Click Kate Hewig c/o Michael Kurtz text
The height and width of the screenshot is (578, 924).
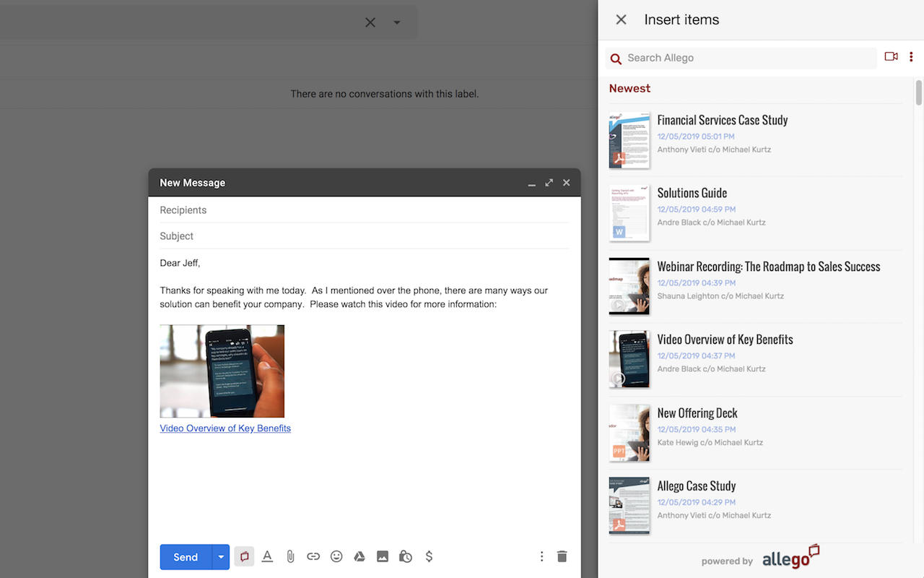[x=710, y=443]
